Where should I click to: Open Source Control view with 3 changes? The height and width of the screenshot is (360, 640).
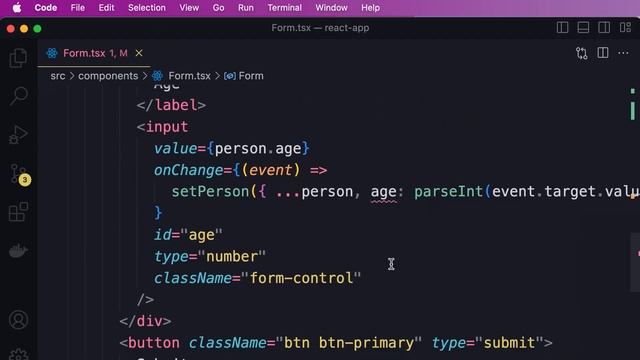click(x=19, y=174)
